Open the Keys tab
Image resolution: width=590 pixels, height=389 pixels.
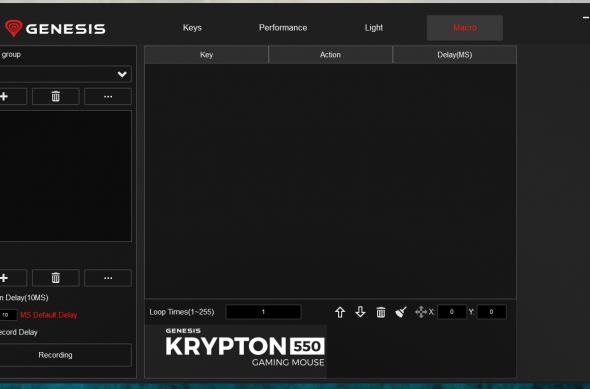coord(192,27)
